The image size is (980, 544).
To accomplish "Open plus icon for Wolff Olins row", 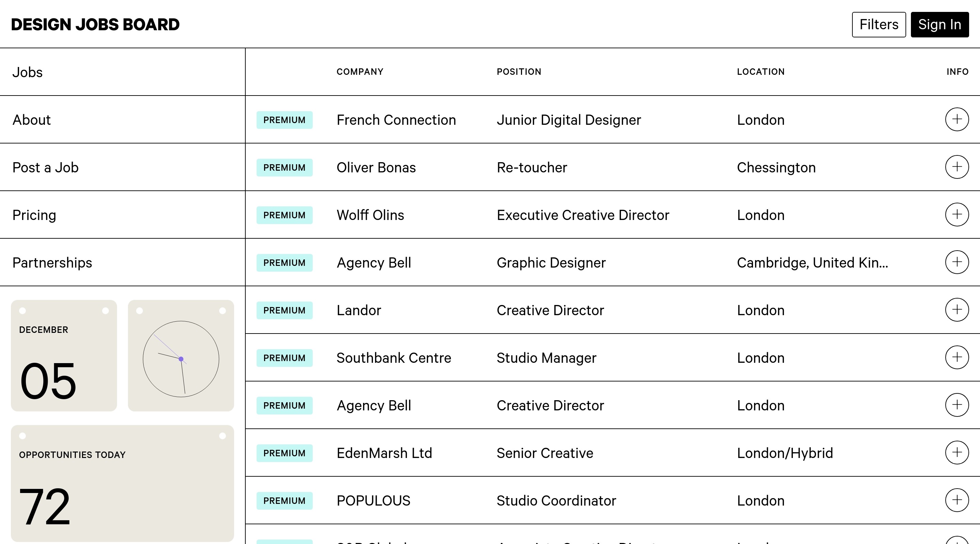I will click(957, 215).
